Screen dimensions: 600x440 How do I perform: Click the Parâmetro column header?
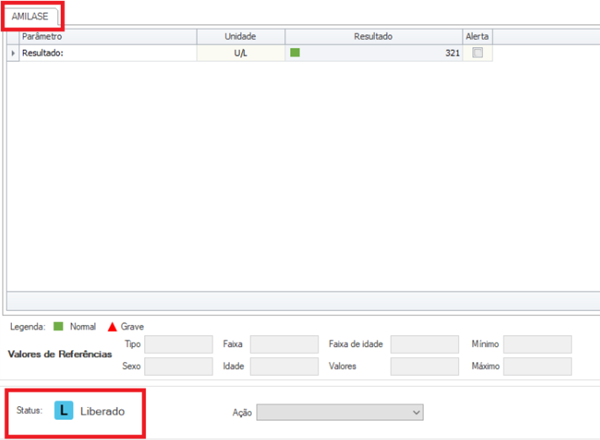108,36
